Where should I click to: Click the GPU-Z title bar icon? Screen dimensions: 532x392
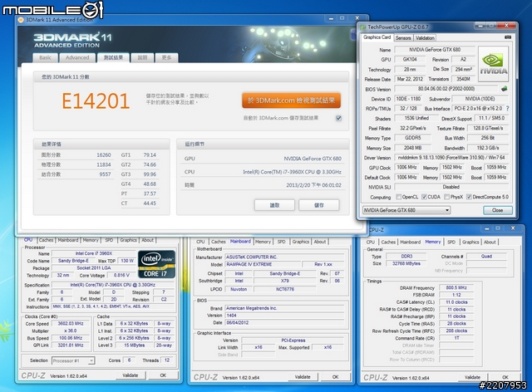point(363,27)
